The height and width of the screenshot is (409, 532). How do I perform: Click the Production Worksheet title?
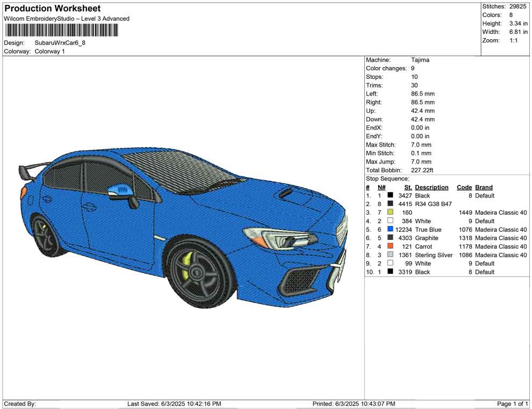pyautogui.click(x=52, y=9)
